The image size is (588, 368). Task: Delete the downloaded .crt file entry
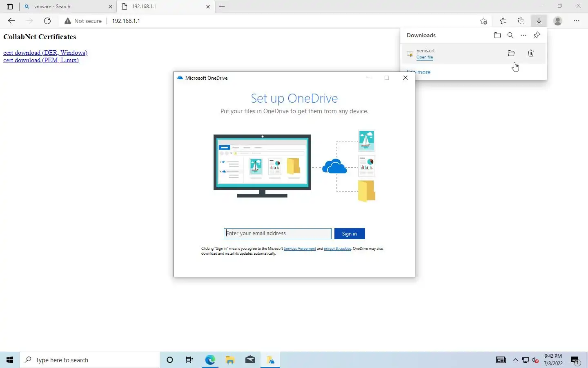pos(531,53)
